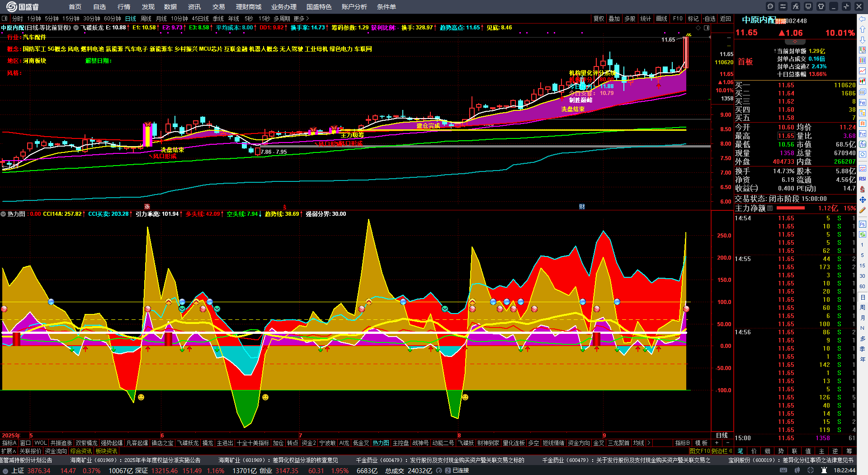
Task: Open the 指标B indicator selector
Action: 682,443
